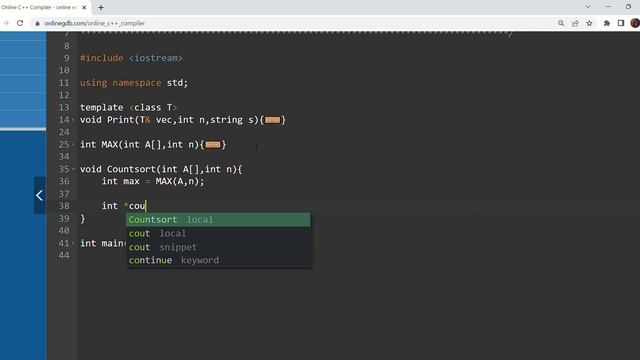
Task: Expand folded code at line 14 arrow
Action: pyautogui.click(x=73, y=120)
